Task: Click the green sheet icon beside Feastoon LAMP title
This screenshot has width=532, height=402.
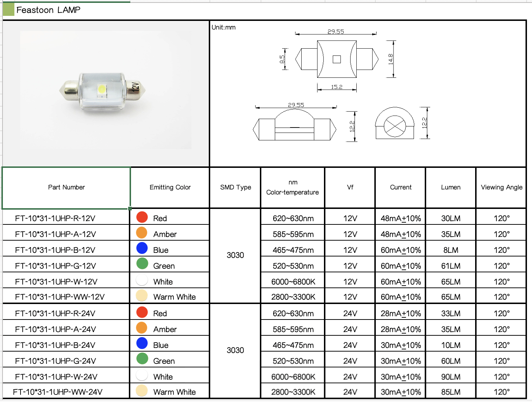Action: (x=8, y=9)
